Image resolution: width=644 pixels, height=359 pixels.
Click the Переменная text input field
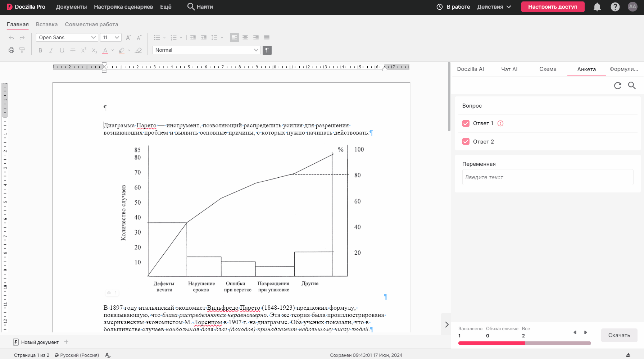[x=548, y=177]
